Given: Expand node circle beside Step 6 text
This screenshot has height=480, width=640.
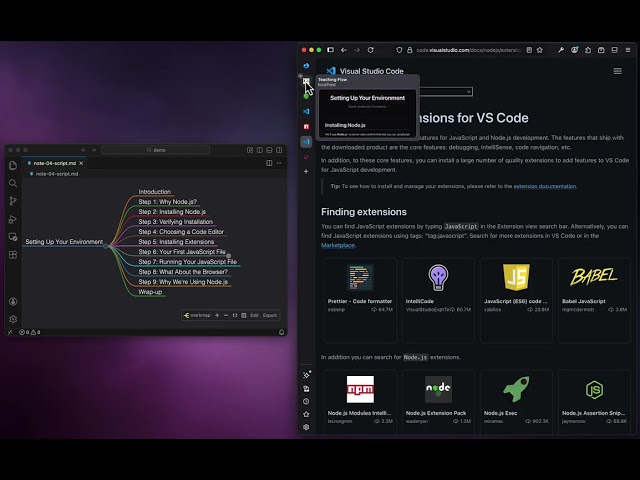Looking at the screenshot, I should click(x=229, y=256).
